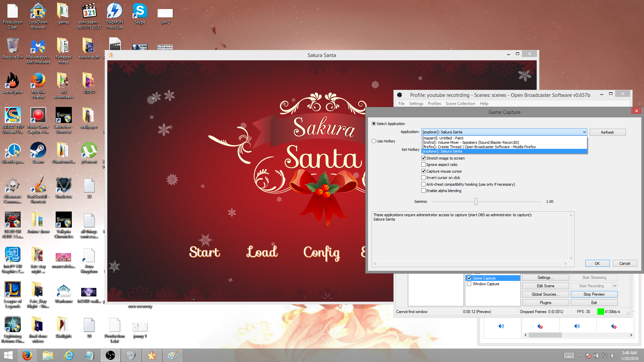Open the Intel HD Graphics Control icon
Screen dimensions: 644x362
tap(13, 260)
